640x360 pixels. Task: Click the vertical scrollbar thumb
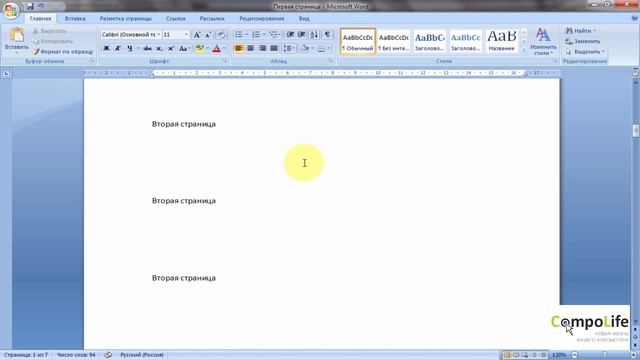point(636,131)
